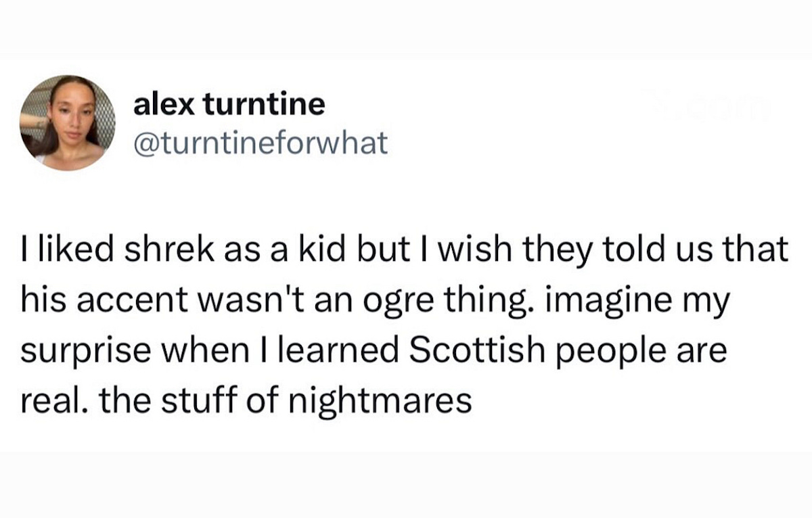Image resolution: width=812 pixels, height=518 pixels.
Task: Click the display name alex turntine
Action: click(x=229, y=105)
